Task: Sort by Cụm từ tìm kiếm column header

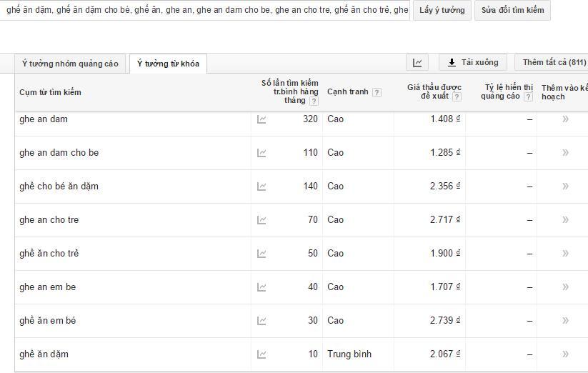Action: [50, 92]
